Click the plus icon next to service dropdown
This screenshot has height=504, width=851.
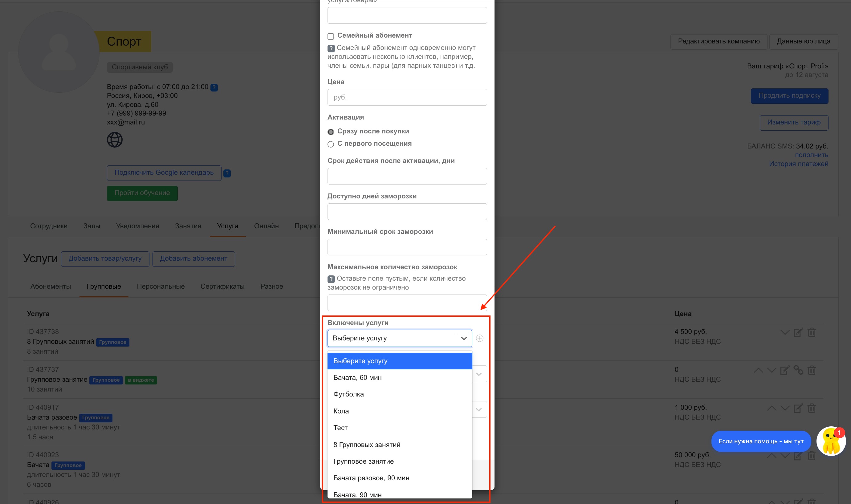coord(479,338)
